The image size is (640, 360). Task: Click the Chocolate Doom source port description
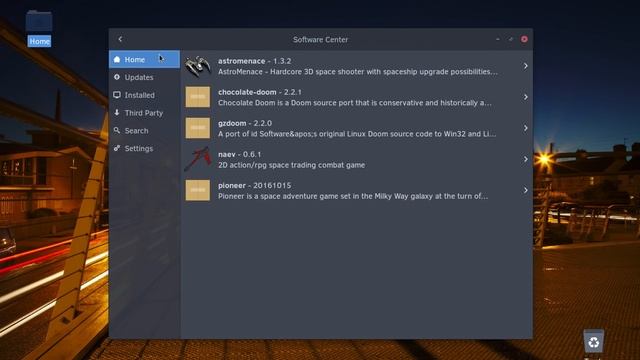(355, 103)
